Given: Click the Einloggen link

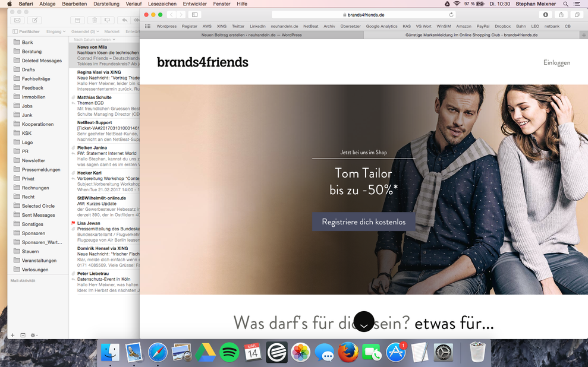Looking at the screenshot, I should click(x=556, y=62).
